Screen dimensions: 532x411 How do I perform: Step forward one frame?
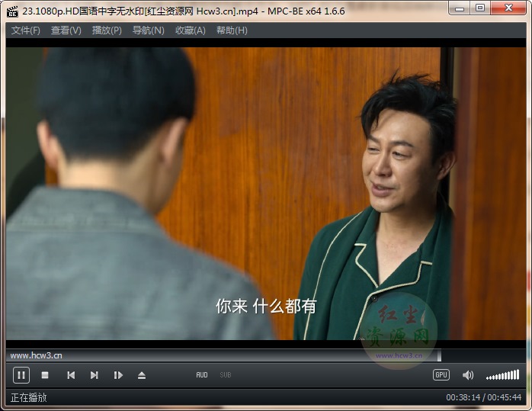tap(118, 375)
